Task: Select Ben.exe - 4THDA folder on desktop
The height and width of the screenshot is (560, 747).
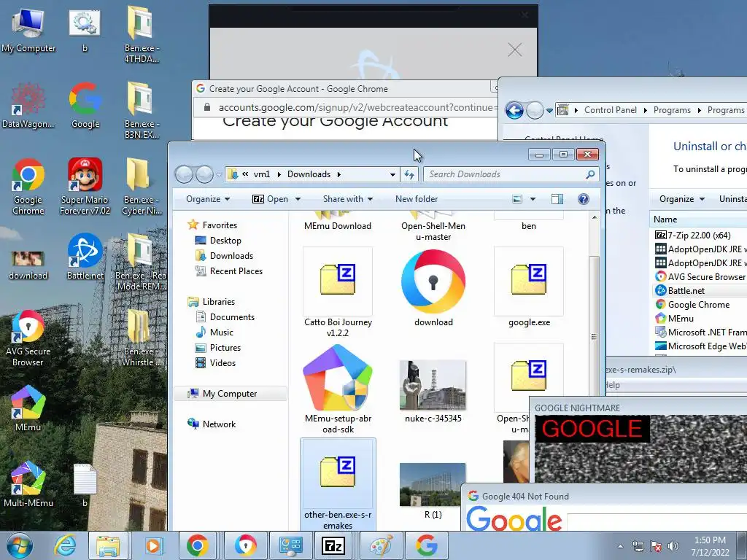Action: (x=142, y=34)
